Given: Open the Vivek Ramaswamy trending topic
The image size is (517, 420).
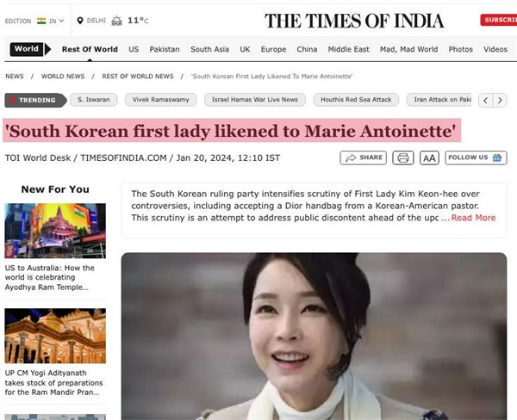Looking at the screenshot, I should 161,100.
